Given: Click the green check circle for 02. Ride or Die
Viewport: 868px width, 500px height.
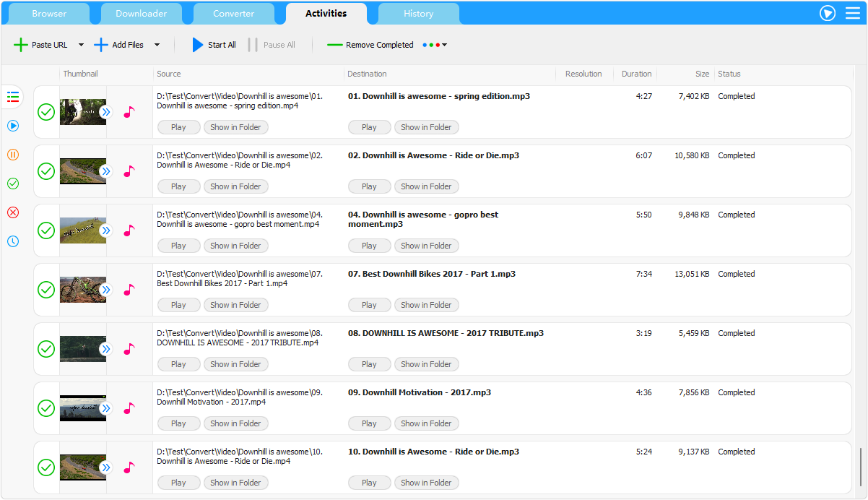Looking at the screenshot, I should 46,171.
